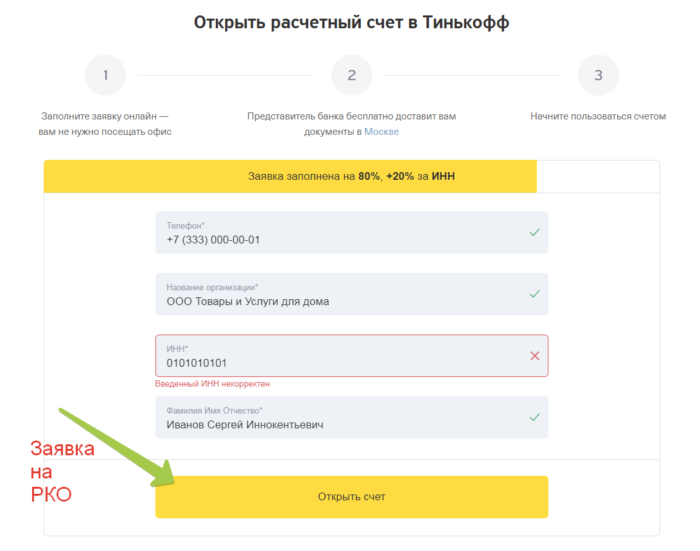The height and width of the screenshot is (551, 700).
Task: Click the INN error message text
Action: point(212,384)
